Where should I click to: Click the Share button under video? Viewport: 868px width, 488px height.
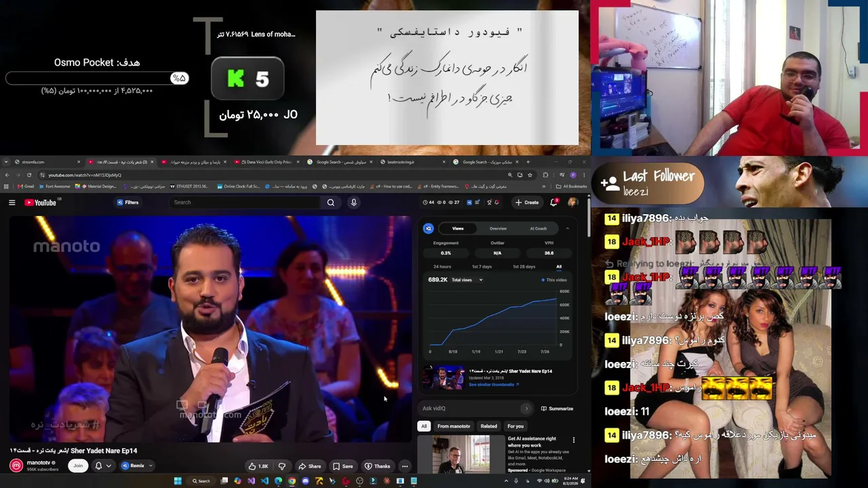[x=310, y=466]
